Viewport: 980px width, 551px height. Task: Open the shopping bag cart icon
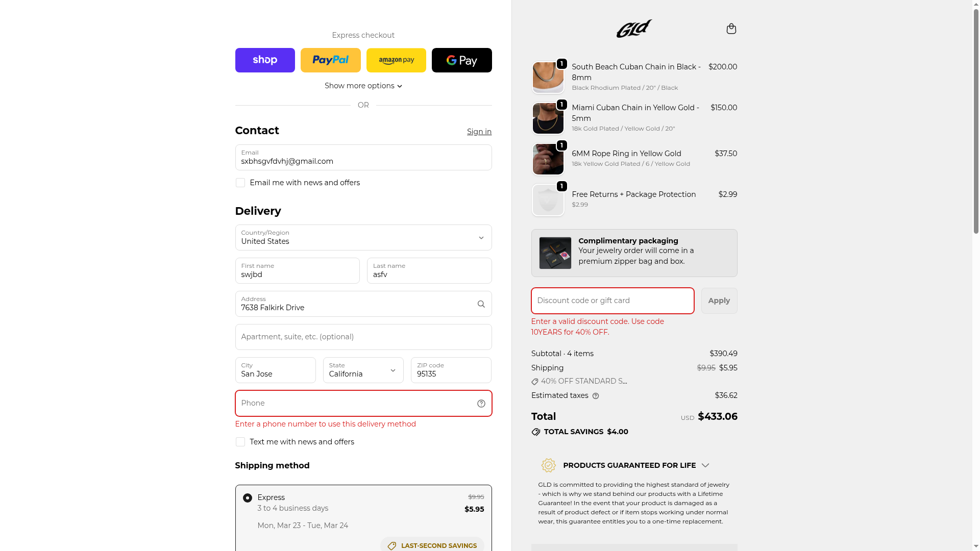(x=731, y=29)
